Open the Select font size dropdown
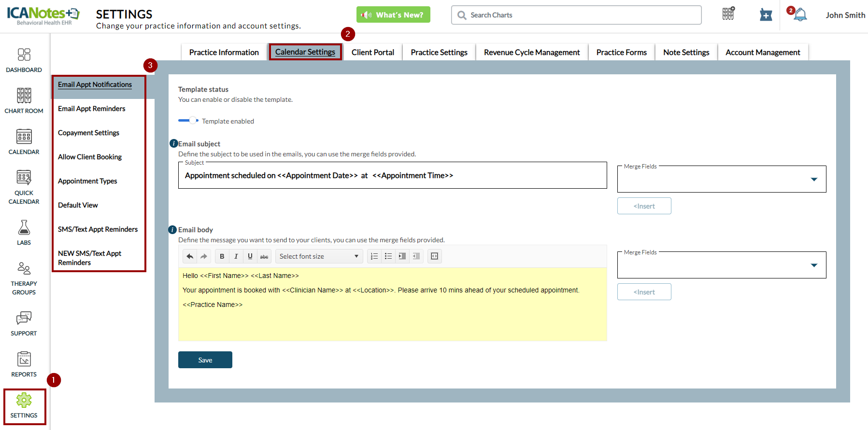 [x=319, y=256]
